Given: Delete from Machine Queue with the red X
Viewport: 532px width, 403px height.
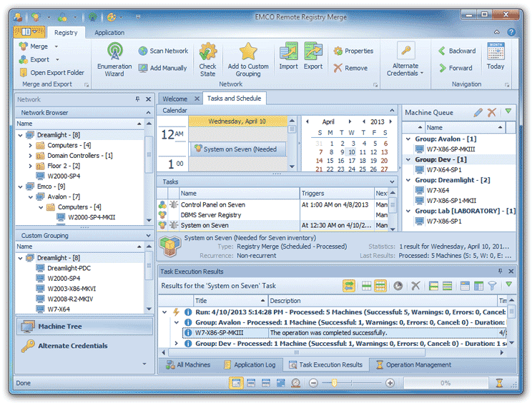Looking at the screenshot, I should pyautogui.click(x=492, y=112).
